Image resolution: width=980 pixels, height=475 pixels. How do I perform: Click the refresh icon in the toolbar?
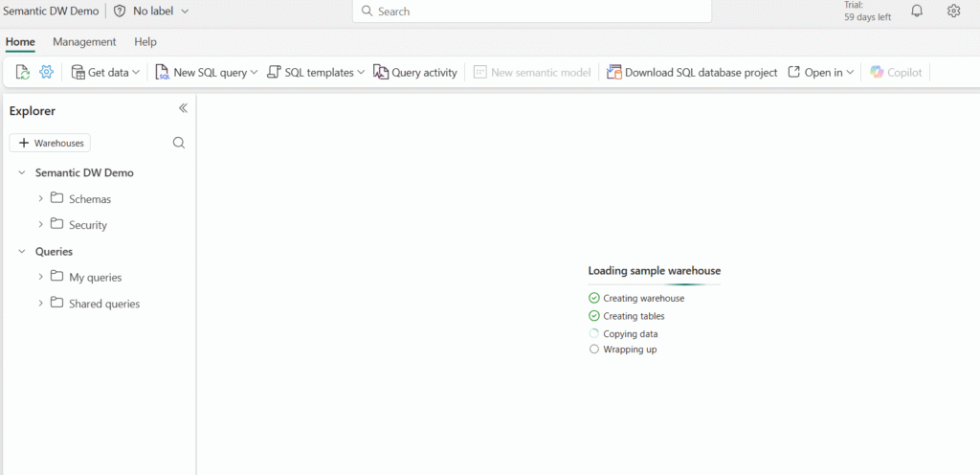23,73
